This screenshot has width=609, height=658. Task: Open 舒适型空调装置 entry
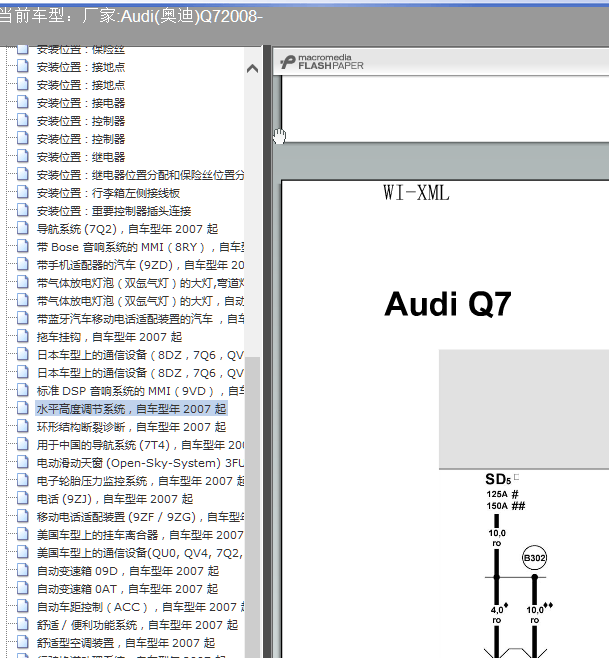(126, 643)
